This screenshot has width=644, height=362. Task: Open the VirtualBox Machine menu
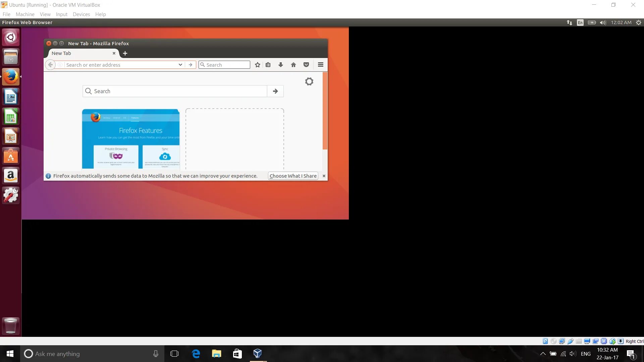click(25, 14)
